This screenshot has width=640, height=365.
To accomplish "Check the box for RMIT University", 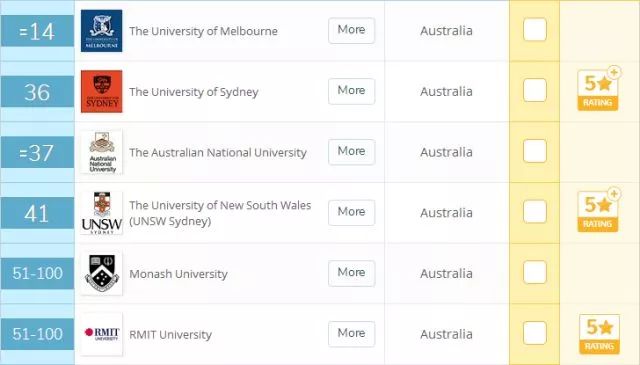I will 535,333.
